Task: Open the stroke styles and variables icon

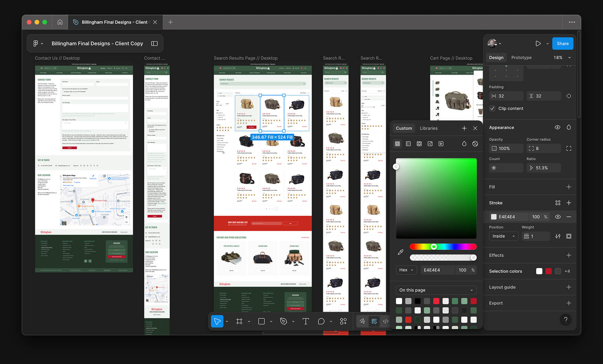Action: (x=558, y=203)
